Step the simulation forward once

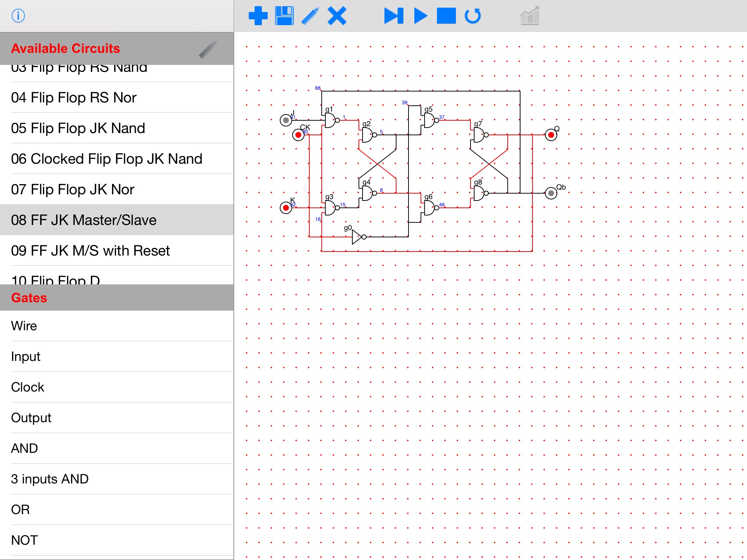(x=394, y=16)
